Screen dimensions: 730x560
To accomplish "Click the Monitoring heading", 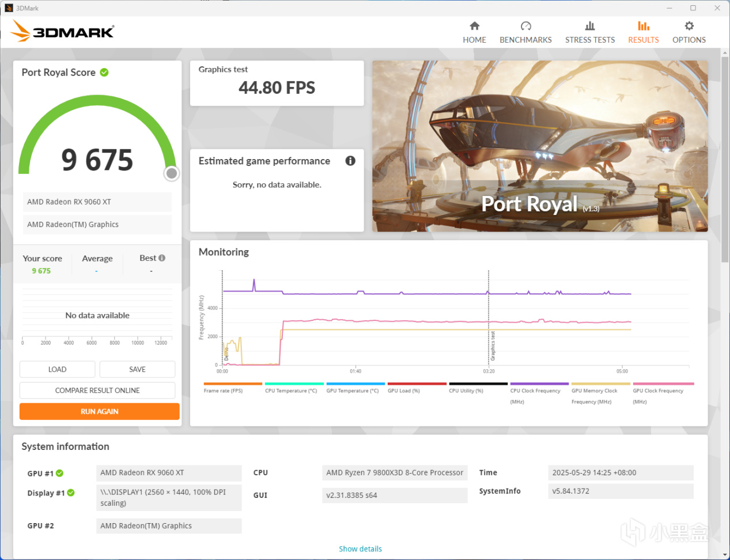I will coord(224,252).
